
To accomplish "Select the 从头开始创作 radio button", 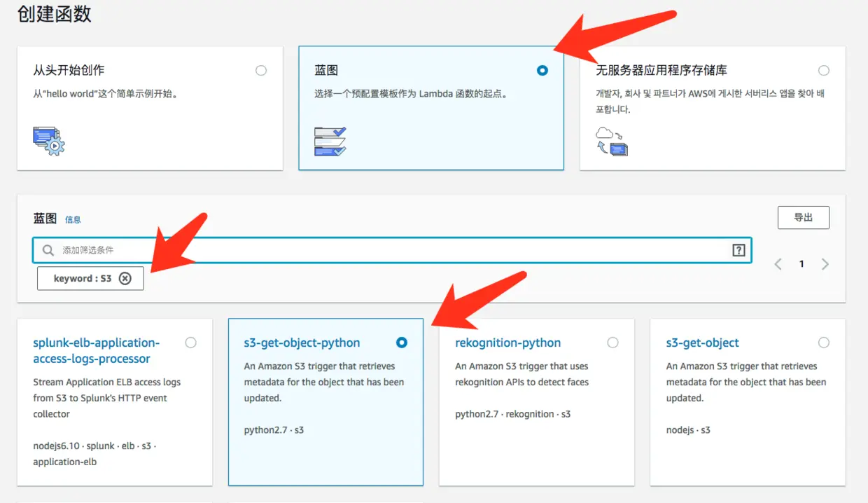I will coord(261,70).
